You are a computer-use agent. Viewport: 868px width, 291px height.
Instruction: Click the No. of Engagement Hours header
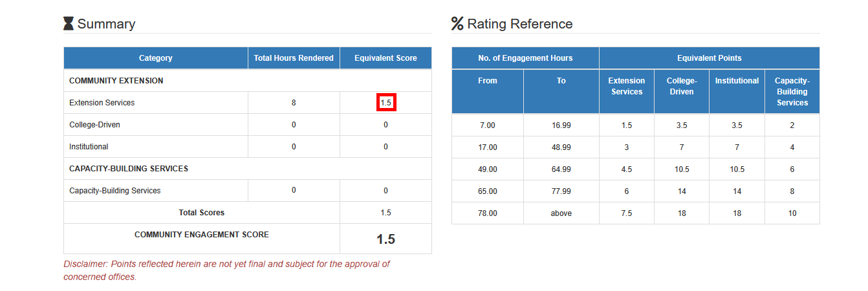pos(525,58)
